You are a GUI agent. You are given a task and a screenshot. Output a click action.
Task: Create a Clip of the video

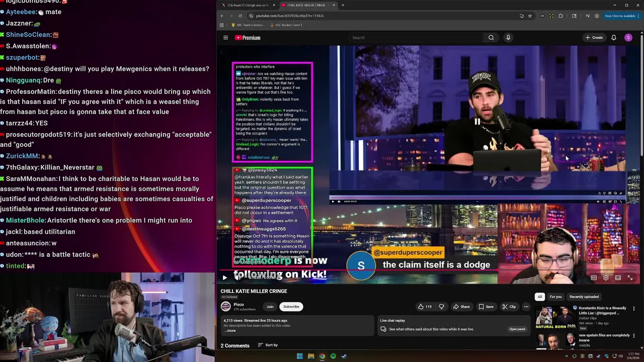pyautogui.click(x=509, y=307)
